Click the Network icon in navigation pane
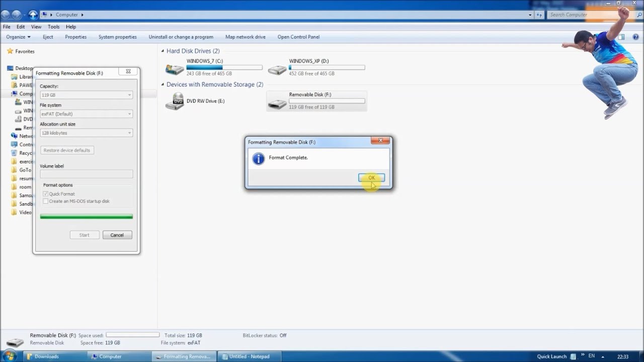 pos(14,136)
